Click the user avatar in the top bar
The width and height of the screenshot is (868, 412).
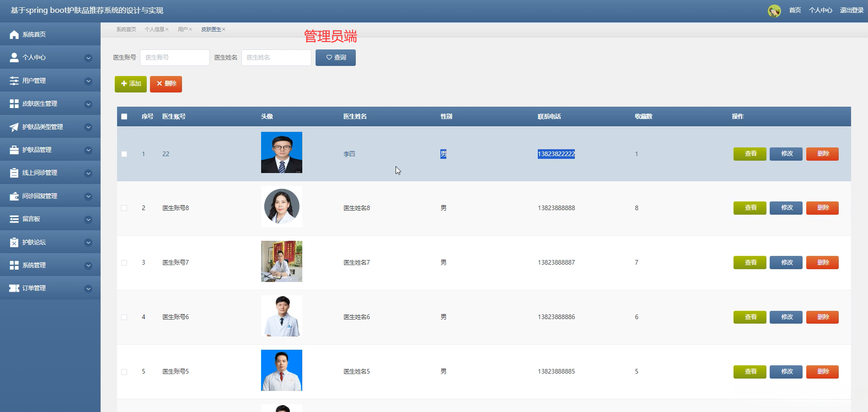774,11
